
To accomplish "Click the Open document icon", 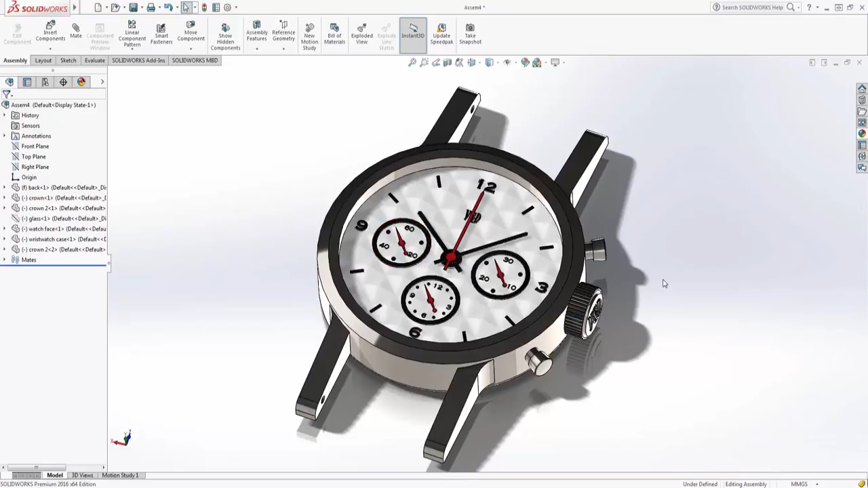I will click(x=115, y=7).
